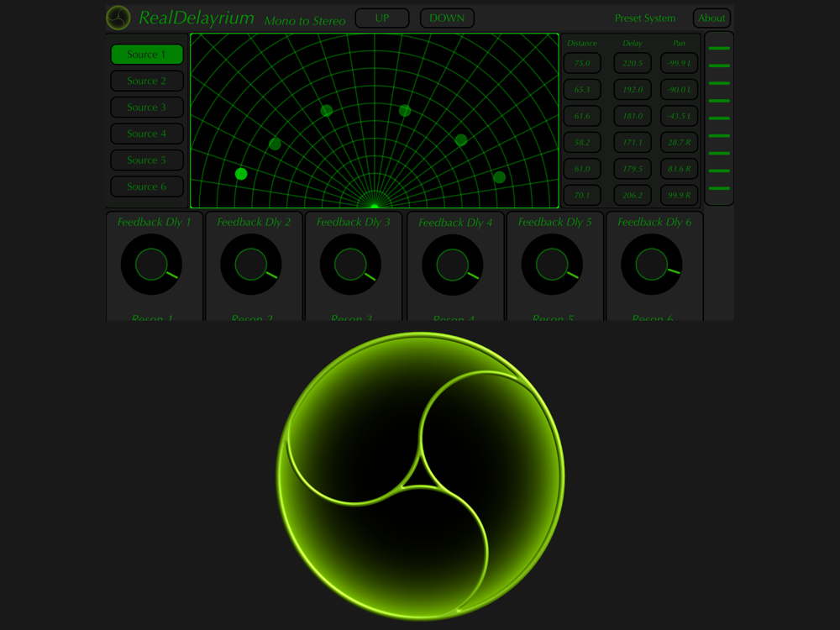840x630 pixels.
Task: Click Delay field showing 181.0
Action: pos(633,116)
